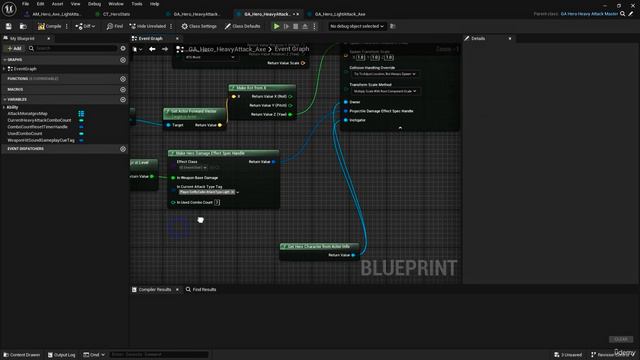The height and width of the screenshot is (360, 640).
Task: Navigate forward in graph history
Action: pos(165,49)
